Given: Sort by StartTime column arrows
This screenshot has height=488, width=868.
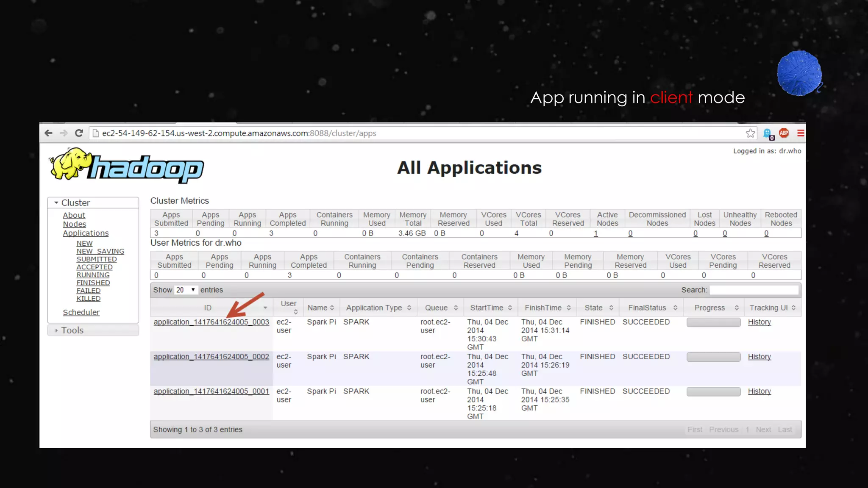Looking at the screenshot, I should 510,308.
